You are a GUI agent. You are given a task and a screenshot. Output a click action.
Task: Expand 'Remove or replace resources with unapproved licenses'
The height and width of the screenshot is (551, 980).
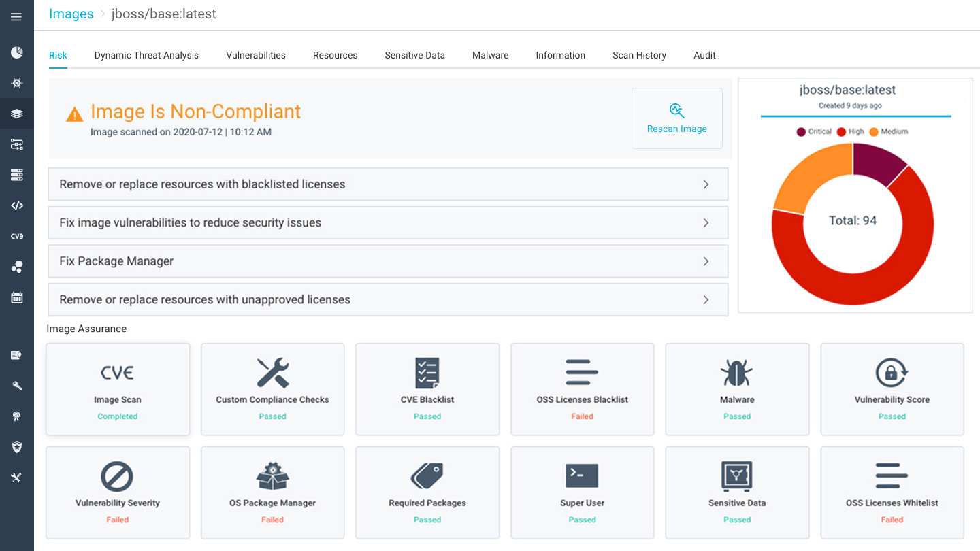point(388,299)
